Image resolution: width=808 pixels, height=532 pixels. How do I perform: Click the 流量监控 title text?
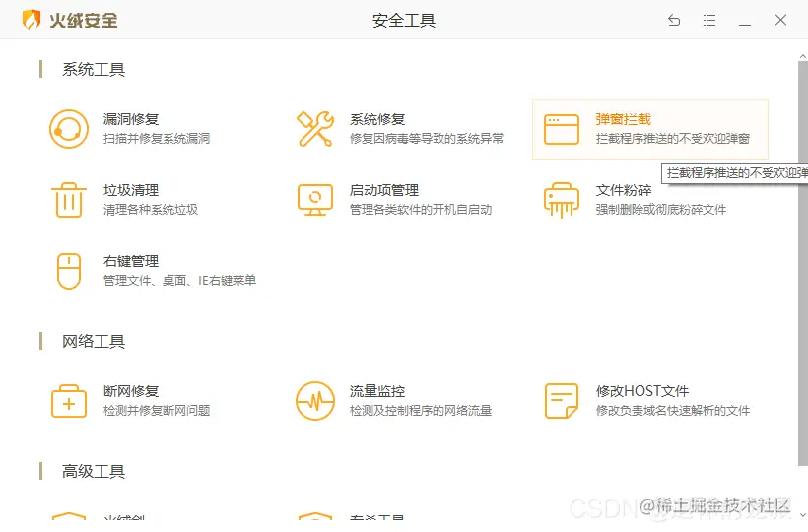pos(377,391)
